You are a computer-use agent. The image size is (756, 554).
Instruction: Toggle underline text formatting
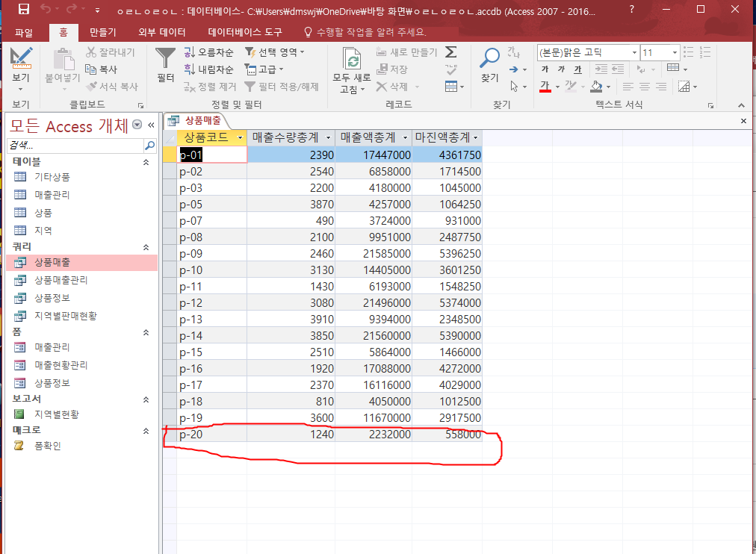(x=578, y=69)
